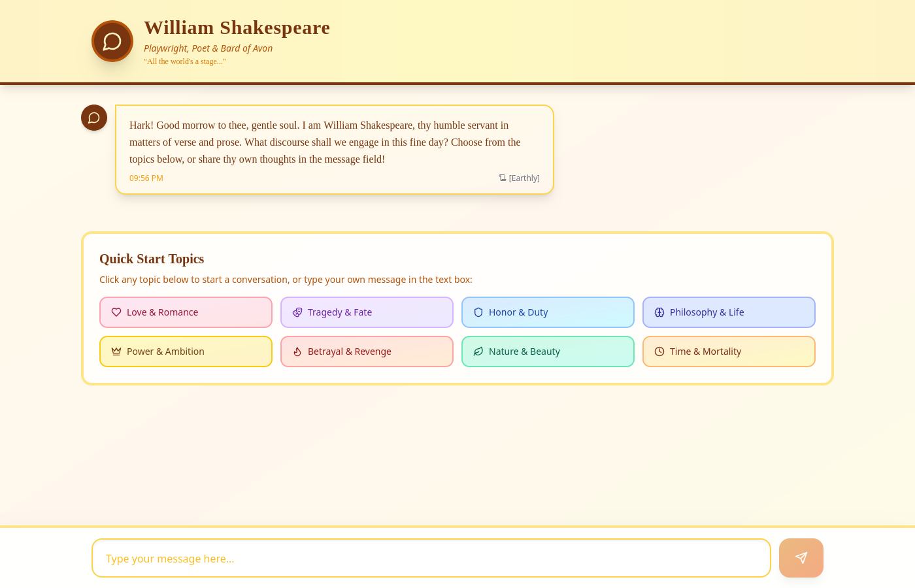Select the Time & Mortality topic
915x588 pixels.
tap(729, 351)
